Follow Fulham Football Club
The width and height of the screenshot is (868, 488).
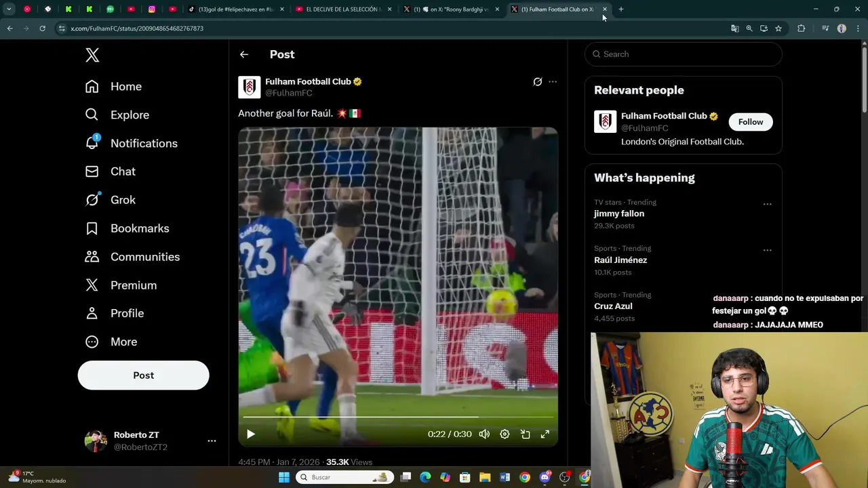pyautogui.click(x=750, y=122)
